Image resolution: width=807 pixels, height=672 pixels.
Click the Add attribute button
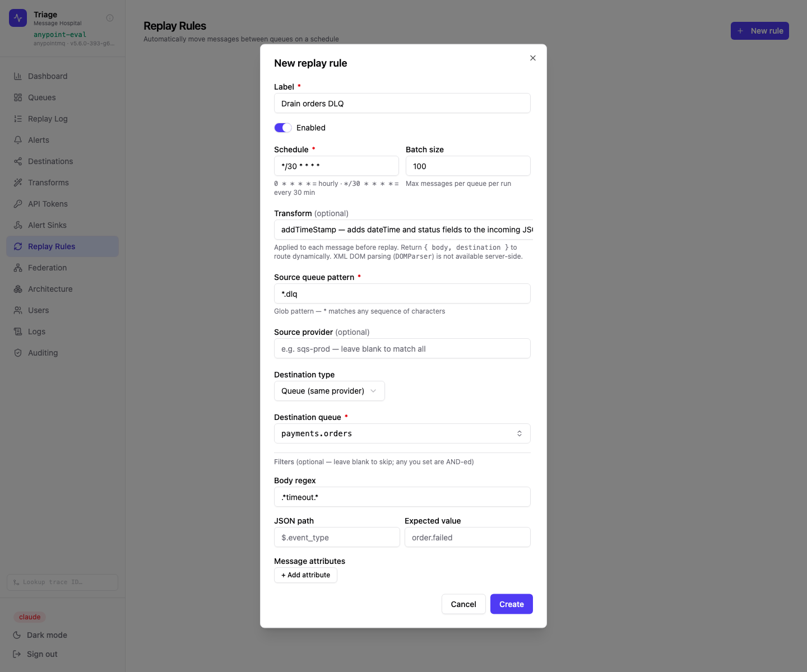pos(305,575)
